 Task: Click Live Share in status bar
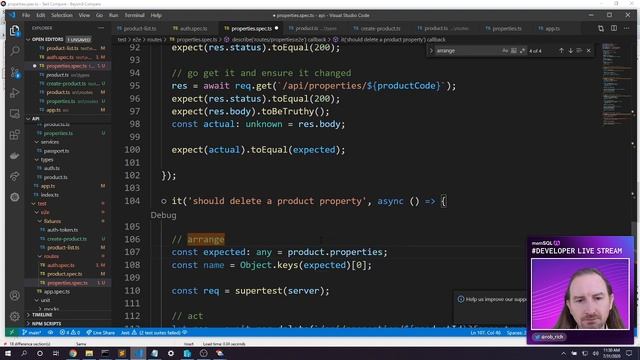click(100, 332)
